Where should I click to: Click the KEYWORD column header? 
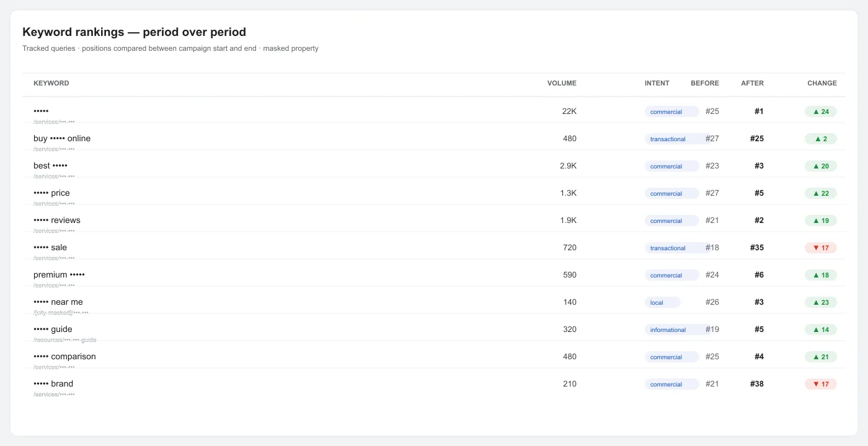tap(51, 83)
